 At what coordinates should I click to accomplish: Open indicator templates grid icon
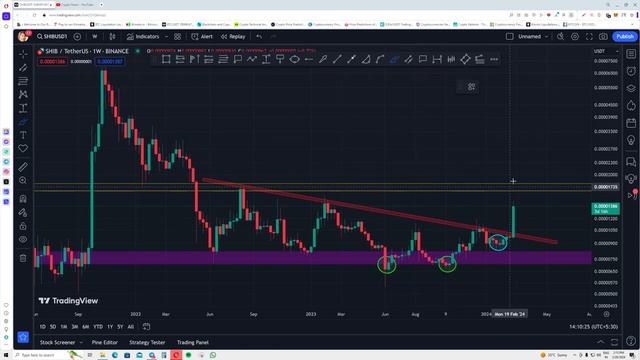(178, 37)
